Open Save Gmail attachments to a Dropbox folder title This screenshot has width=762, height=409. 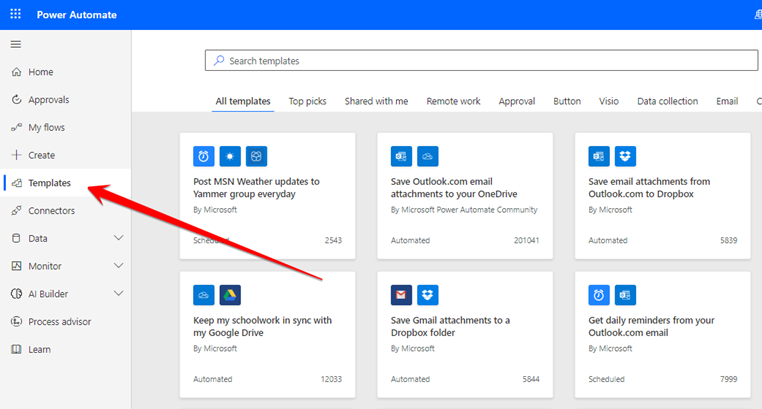450,326
